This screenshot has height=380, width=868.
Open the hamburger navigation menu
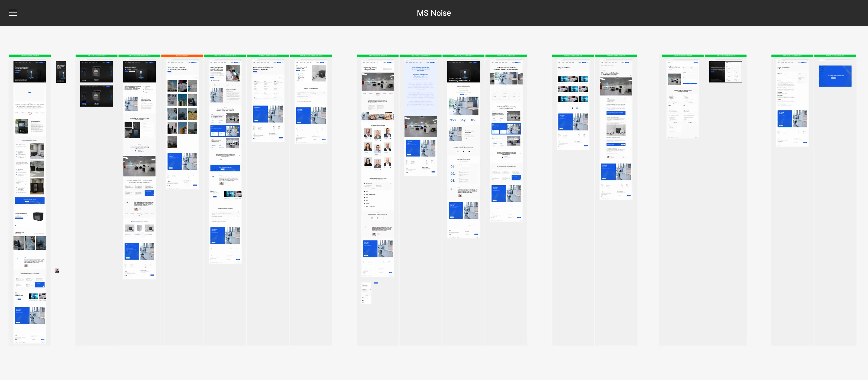13,12
